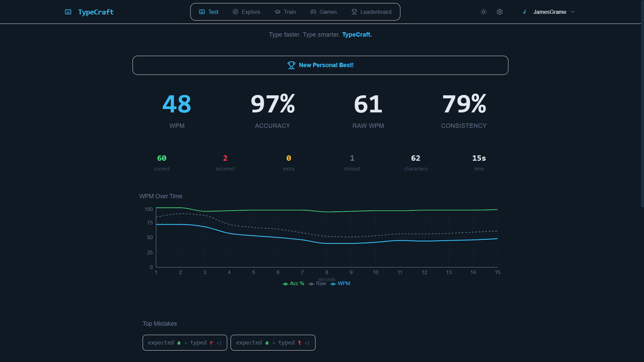The width and height of the screenshot is (644, 362).
Task: Expand the JamesGrame account dropdown chevron
Action: coord(573,12)
